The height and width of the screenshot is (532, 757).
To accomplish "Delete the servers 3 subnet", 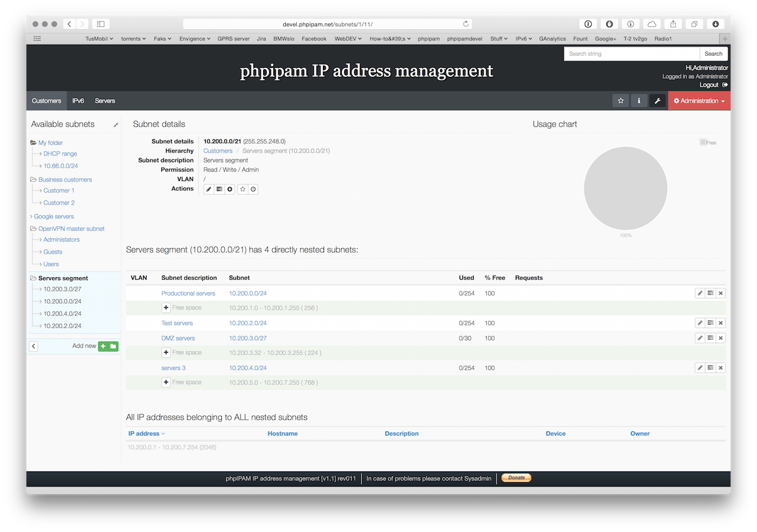I will tap(720, 368).
